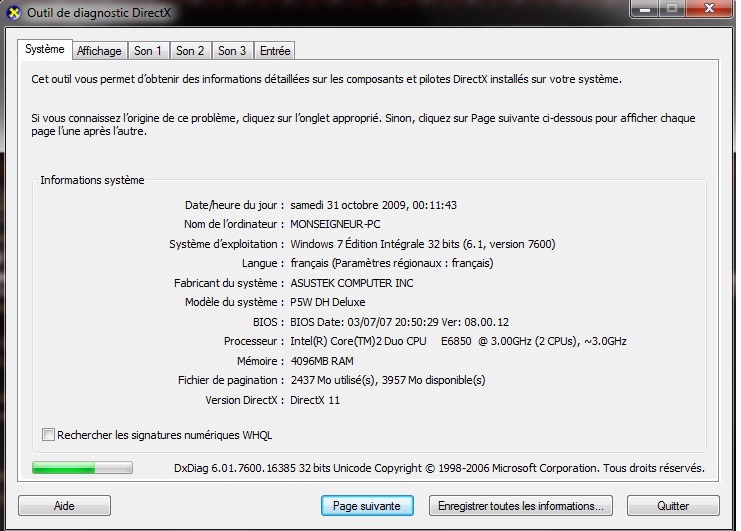Click the language value français
This screenshot has height=531, width=741.
click(x=391, y=263)
